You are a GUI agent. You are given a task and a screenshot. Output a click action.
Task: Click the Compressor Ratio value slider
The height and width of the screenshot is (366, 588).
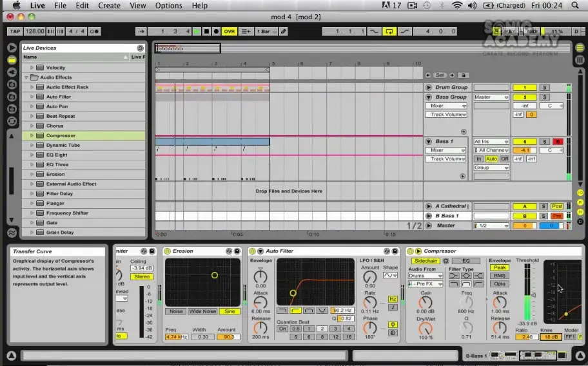(527, 337)
